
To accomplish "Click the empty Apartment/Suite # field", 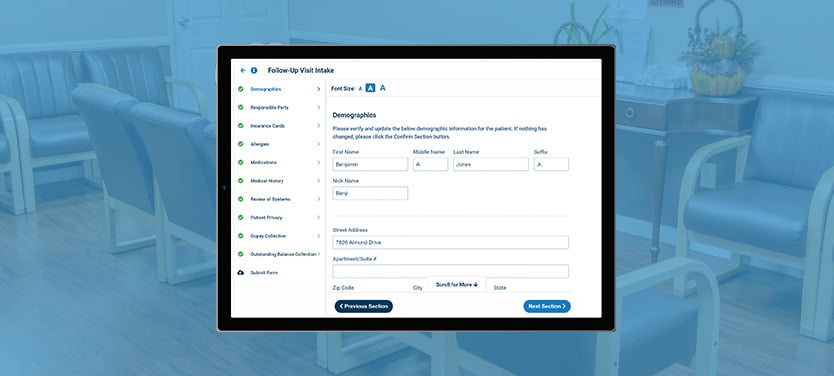I will 451,271.
